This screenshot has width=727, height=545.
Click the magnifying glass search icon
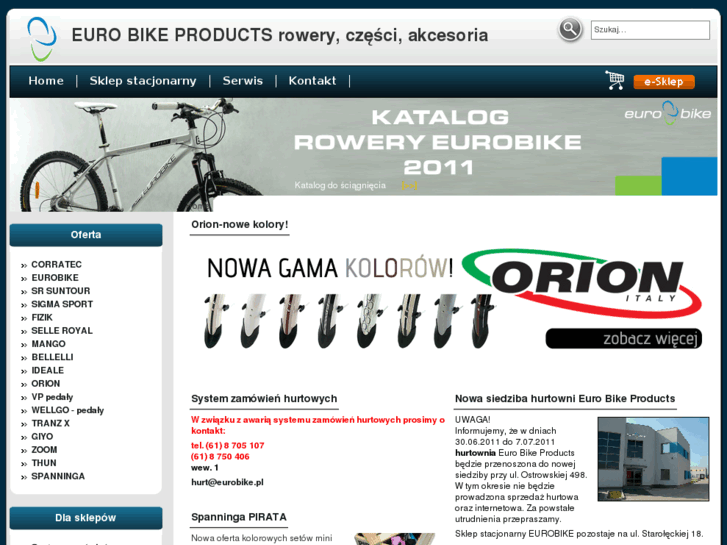570,30
